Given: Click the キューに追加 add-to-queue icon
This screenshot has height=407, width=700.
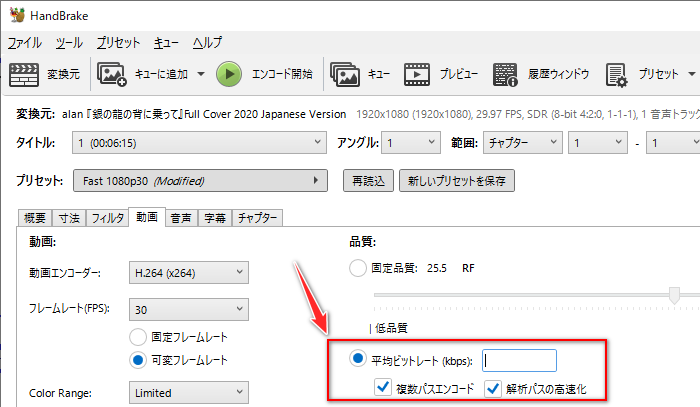Looking at the screenshot, I should 112,74.
